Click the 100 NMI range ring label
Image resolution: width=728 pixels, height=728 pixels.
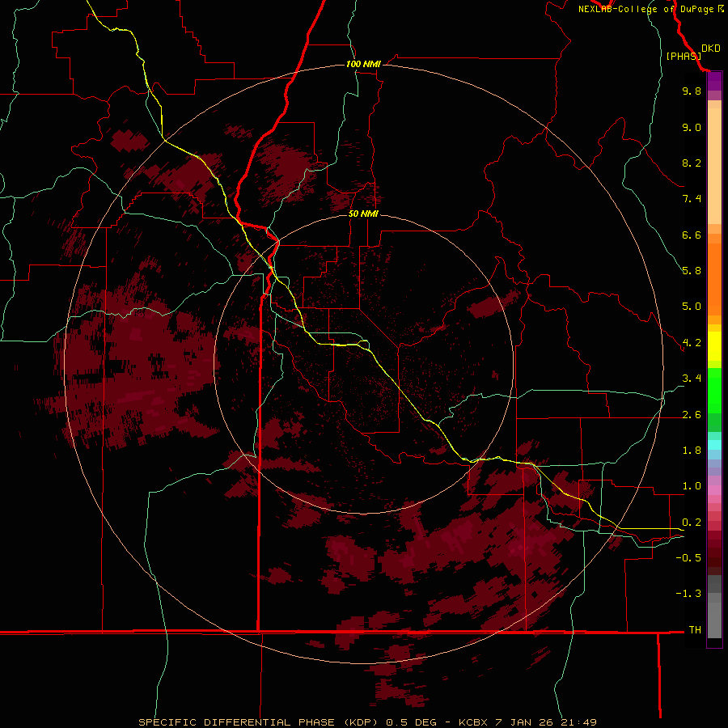click(x=363, y=64)
